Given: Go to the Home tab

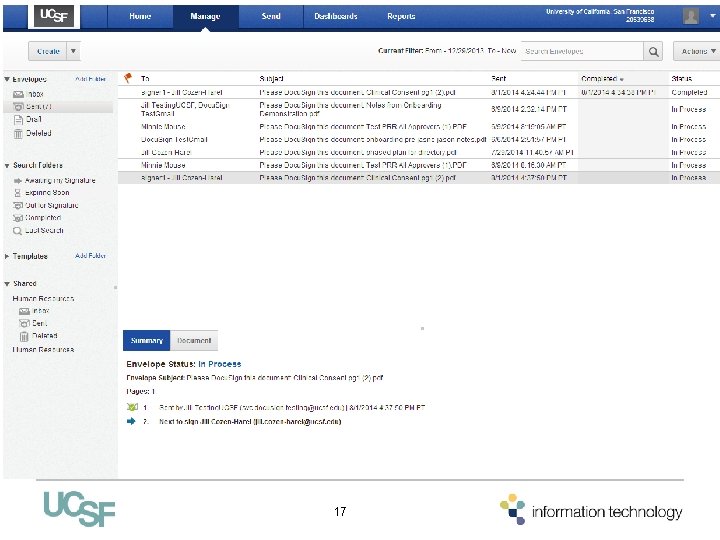Looking at the screenshot, I should tap(140, 16).
